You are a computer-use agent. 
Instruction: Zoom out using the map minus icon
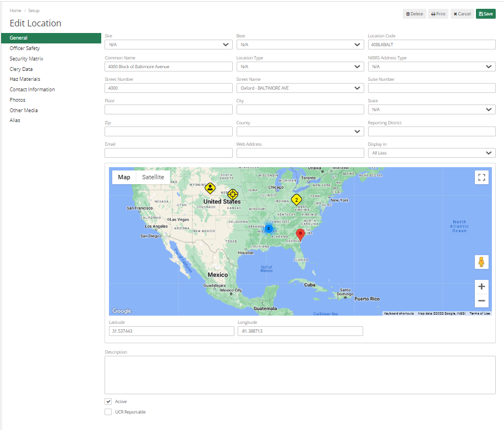[481, 300]
